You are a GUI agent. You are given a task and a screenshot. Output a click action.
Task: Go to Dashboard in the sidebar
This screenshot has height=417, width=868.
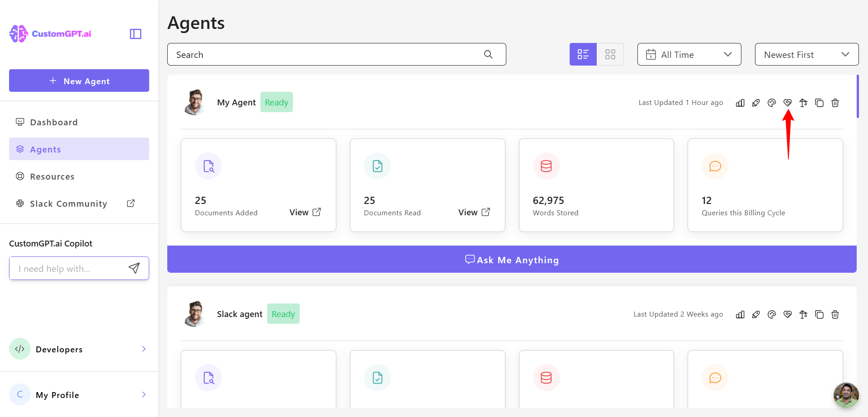tap(79, 122)
